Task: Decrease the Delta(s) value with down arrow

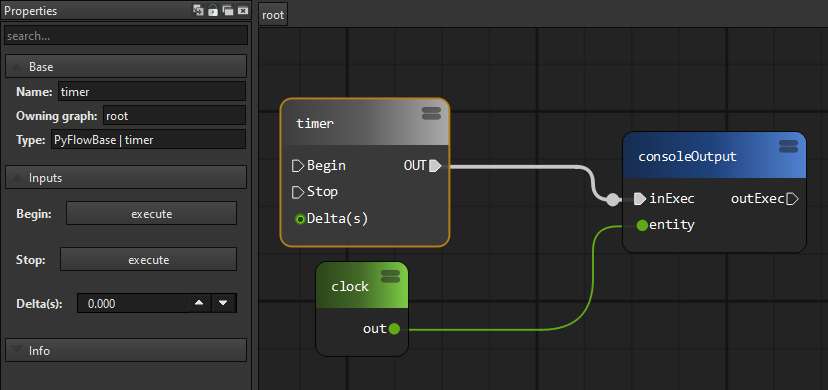Action: click(223, 303)
